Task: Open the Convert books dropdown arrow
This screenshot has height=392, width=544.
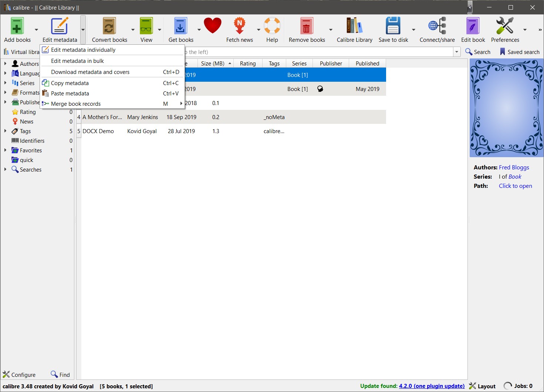Action: pyautogui.click(x=133, y=30)
